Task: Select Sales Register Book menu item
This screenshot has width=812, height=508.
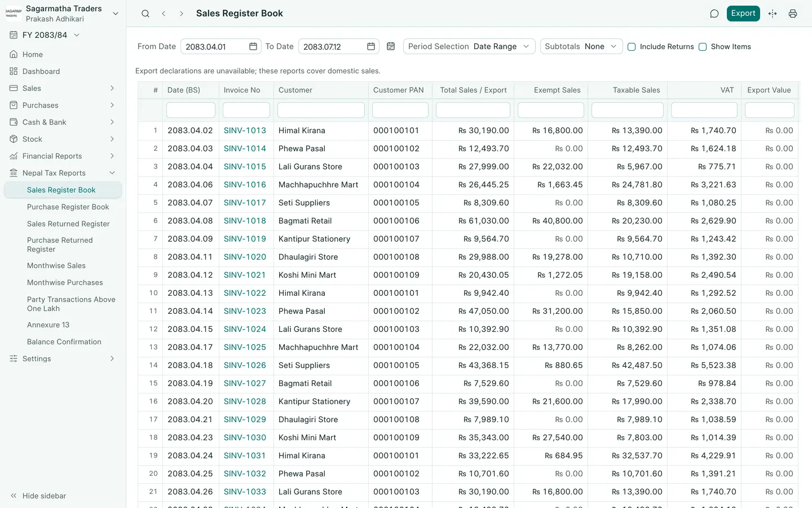Action: pos(63,190)
